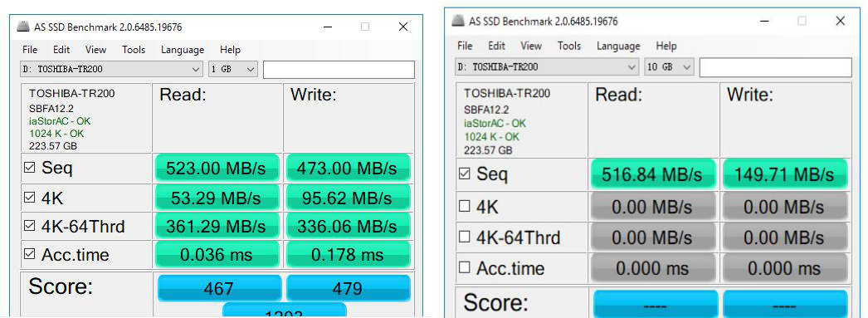Uncheck 4K-64Thrd test in left window
This screenshot has height=318, width=868.
29,226
